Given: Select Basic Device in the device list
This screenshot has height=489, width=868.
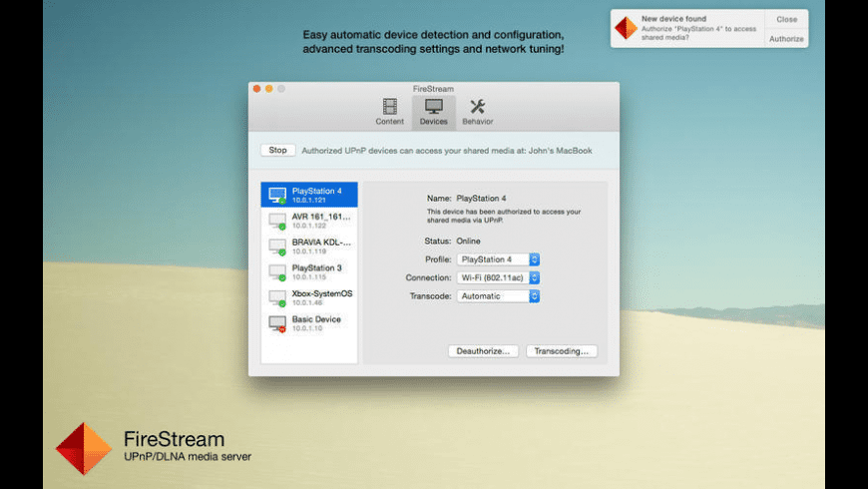Looking at the screenshot, I should click(309, 323).
